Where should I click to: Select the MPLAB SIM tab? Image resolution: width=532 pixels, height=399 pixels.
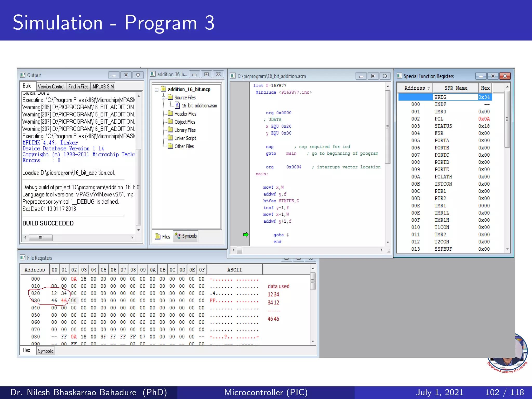point(103,87)
